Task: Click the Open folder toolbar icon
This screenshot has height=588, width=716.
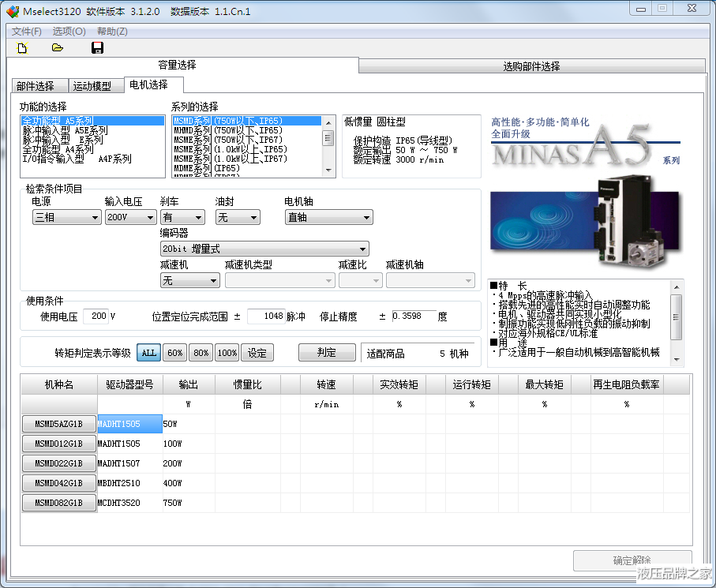Action: pyautogui.click(x=58, y=48)
